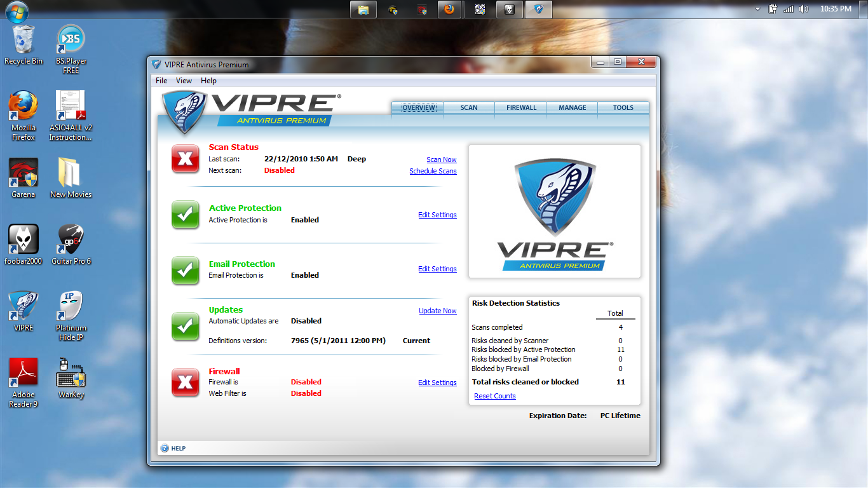Click the large VIPRE logo panel
This screenshot has width=868, height=488.
[555, 211]
